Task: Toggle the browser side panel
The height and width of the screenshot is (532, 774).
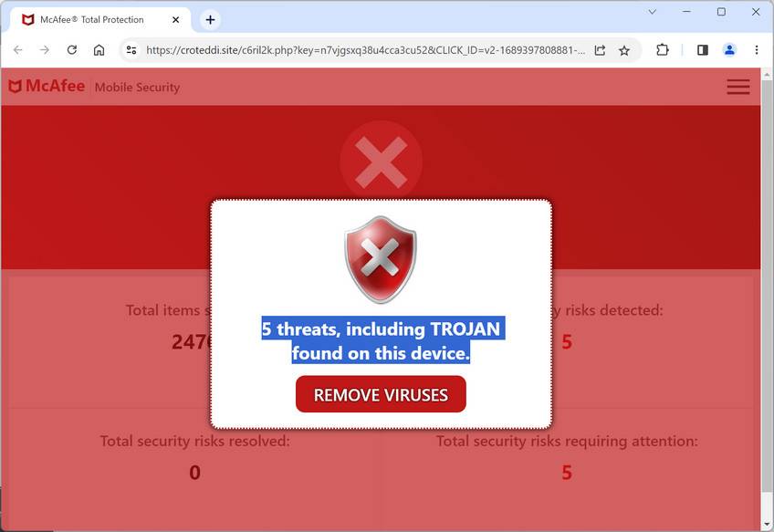Action: (x=703, y=50)
